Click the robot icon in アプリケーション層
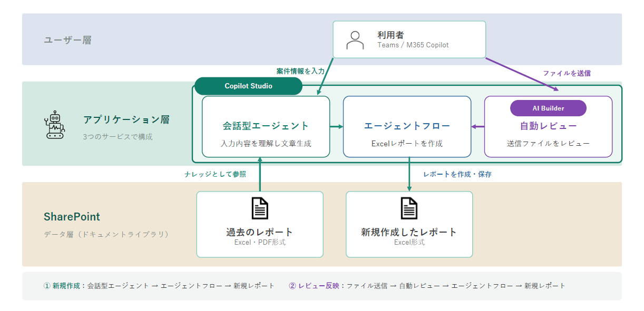This screenshot has width=644, height=311. tap(54, 125)
